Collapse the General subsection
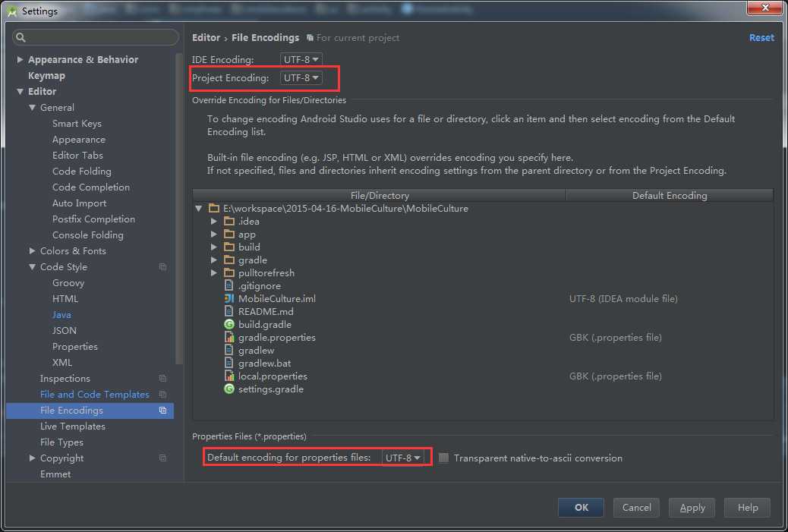Screen dimensions: 788x532 point(32,108)
